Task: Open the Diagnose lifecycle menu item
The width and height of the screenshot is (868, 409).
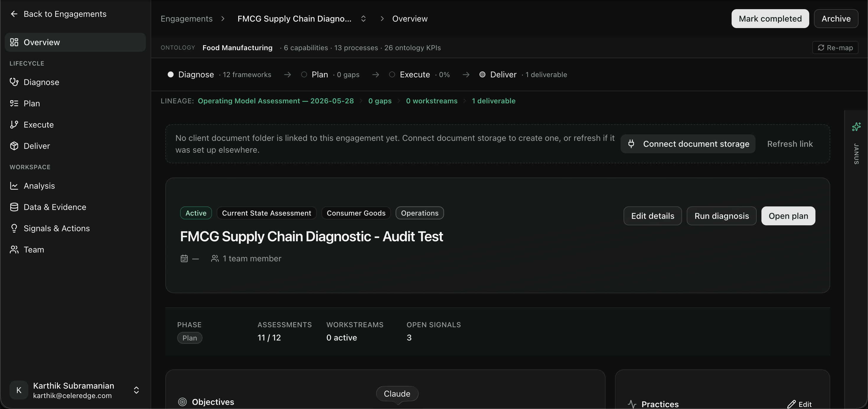Action: 75,82
